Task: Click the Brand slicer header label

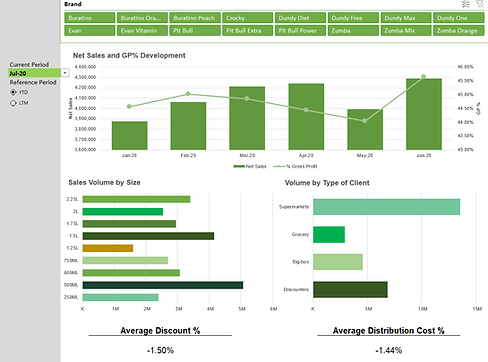Action: [x=73, y=4]
